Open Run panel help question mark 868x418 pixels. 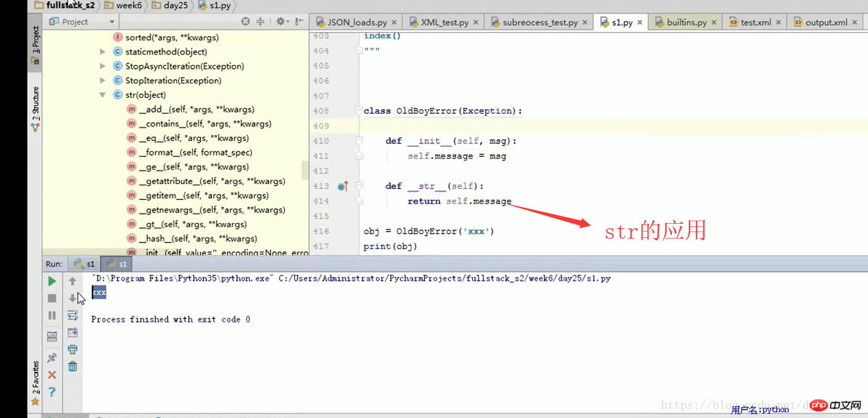coord(52,392)
